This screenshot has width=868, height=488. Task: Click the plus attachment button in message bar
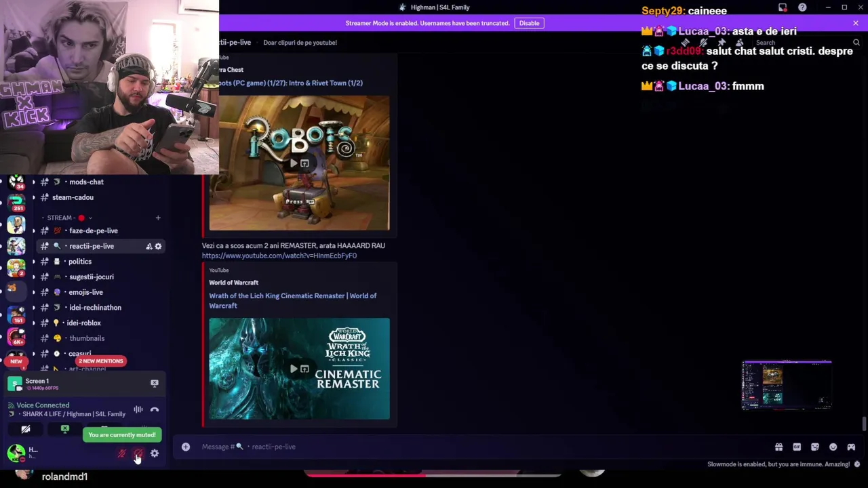pyautogui.click(x=186, y=447)
